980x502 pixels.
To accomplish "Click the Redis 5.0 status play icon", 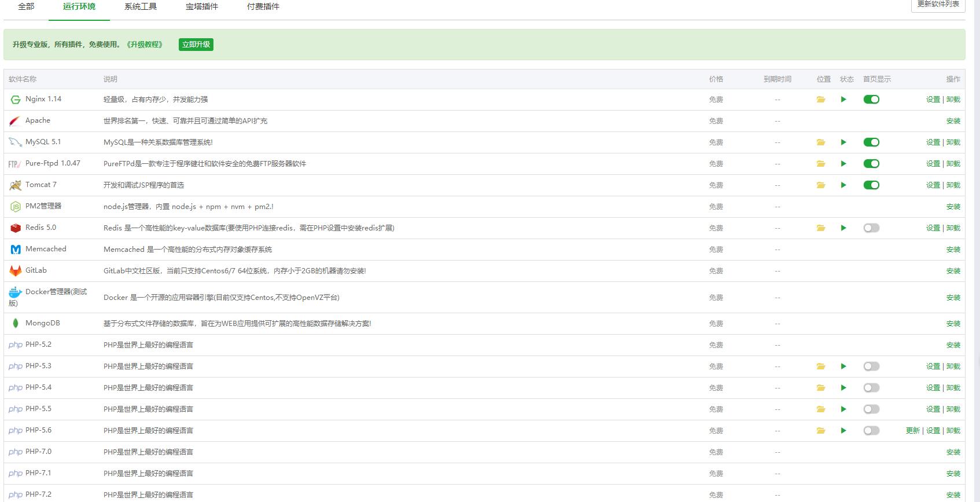I will (x=843, y=228).
